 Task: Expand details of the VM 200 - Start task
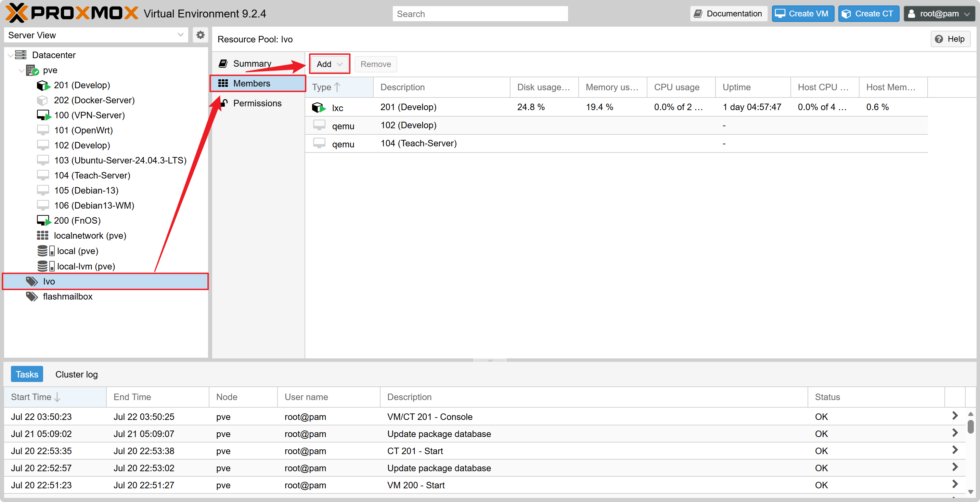[955, 484]
